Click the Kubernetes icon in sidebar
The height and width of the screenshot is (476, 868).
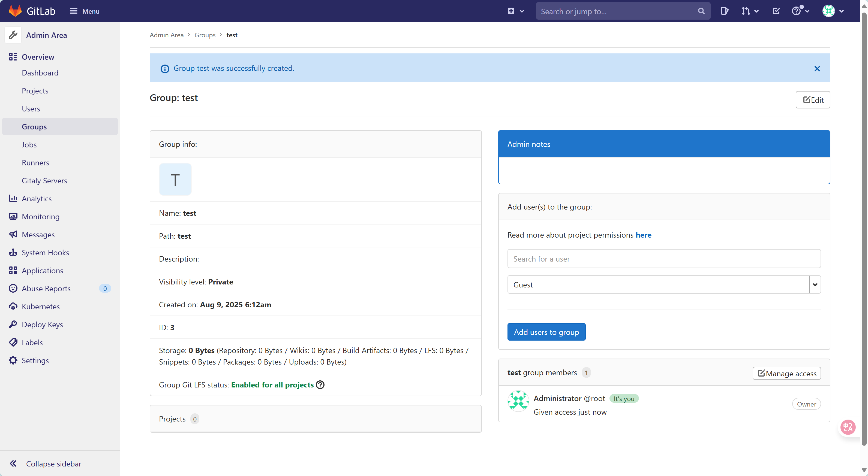pos(13,307)
